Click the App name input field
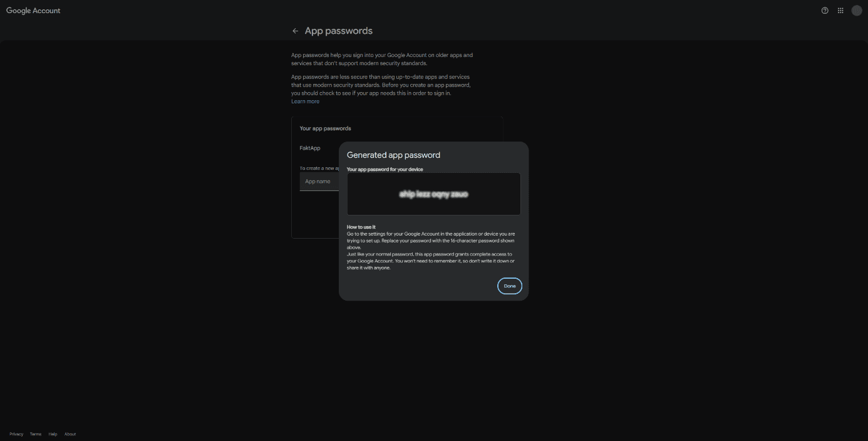Viewport: 868px width, 441px height. 319,182
